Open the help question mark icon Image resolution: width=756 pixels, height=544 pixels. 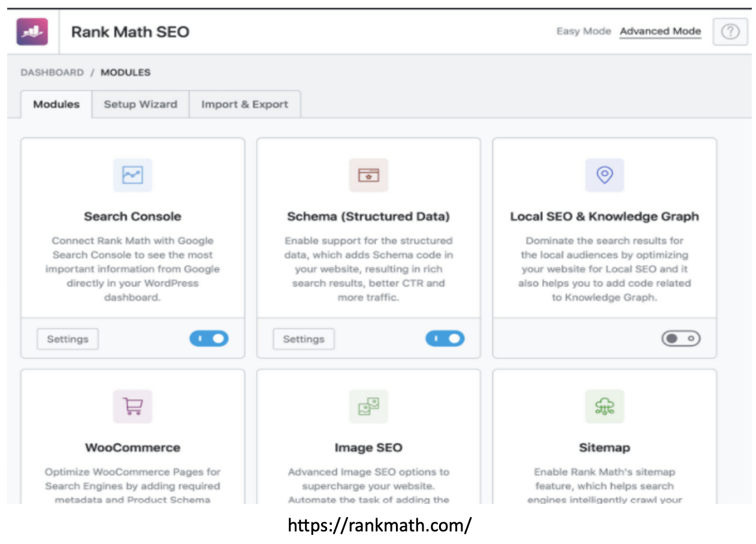click(x=730, y=32)
